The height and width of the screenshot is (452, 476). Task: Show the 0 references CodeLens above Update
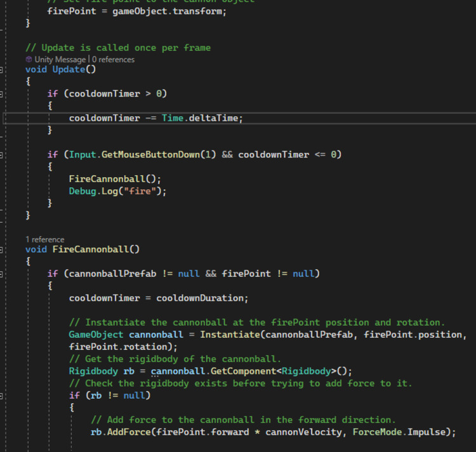(x=113, y=60)
